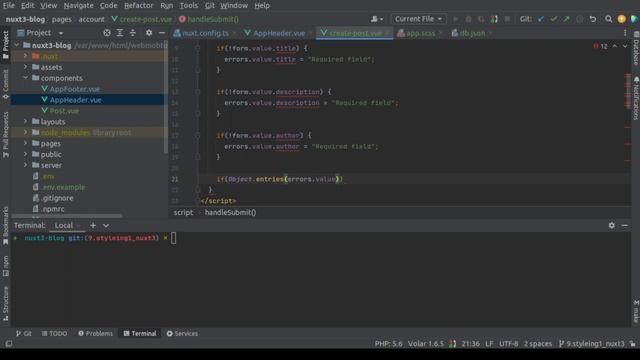Open the File menu

[9, 6]
